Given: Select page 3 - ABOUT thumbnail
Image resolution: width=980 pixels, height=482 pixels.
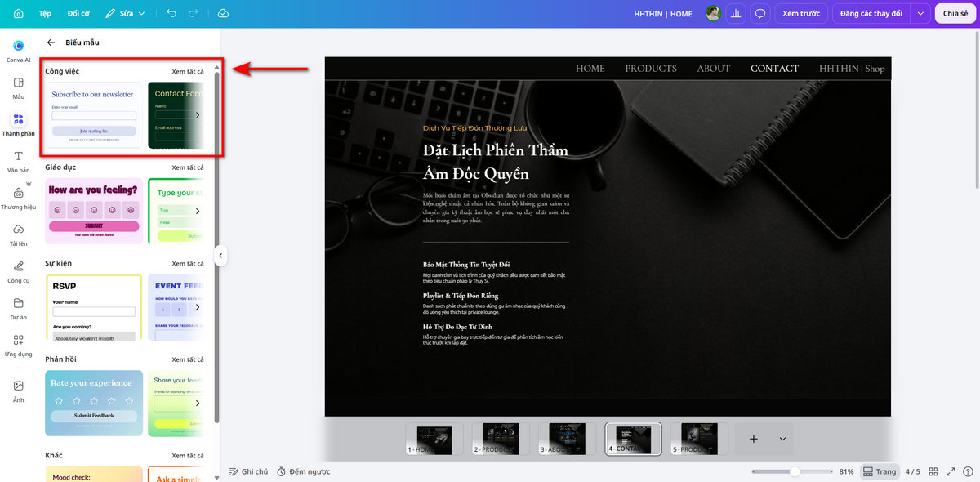Looking at the screenshot, I should (x=567, y=439).
